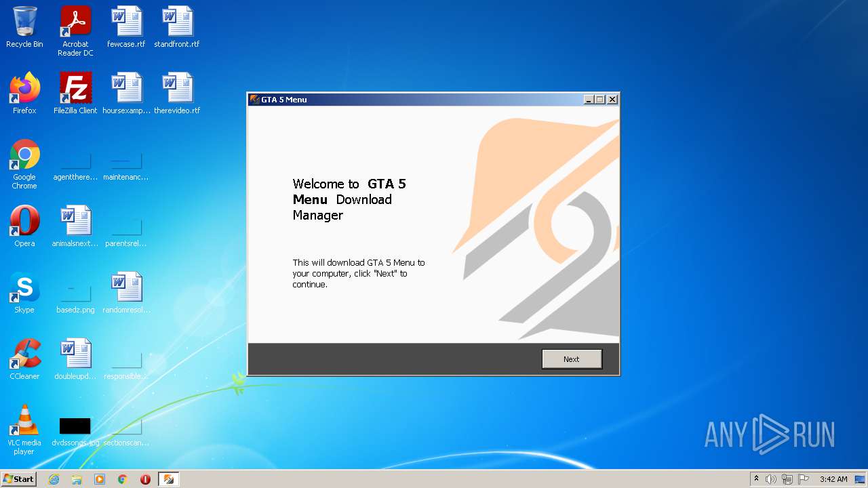Open the Action Center flag icon

click(x=804, y=479)
